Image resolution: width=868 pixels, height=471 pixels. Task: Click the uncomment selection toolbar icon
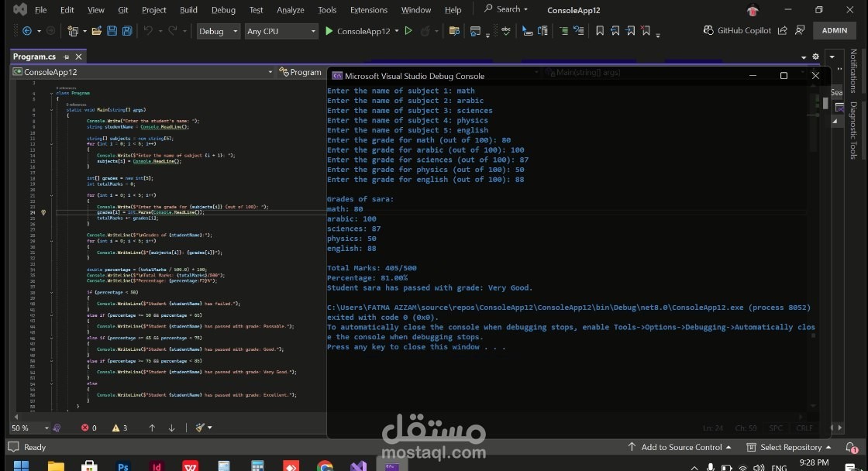(x=579, y=31)
